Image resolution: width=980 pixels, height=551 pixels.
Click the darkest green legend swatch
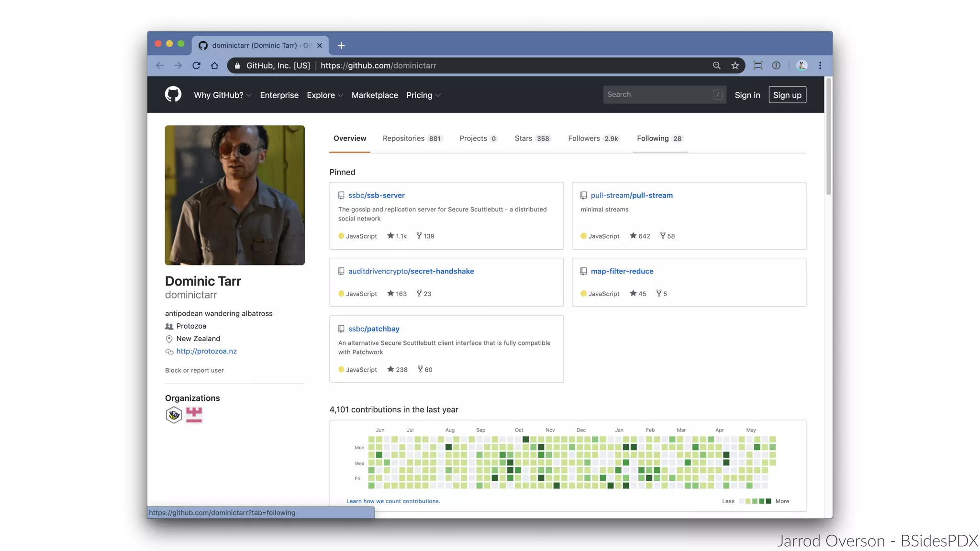pos(768,501)
